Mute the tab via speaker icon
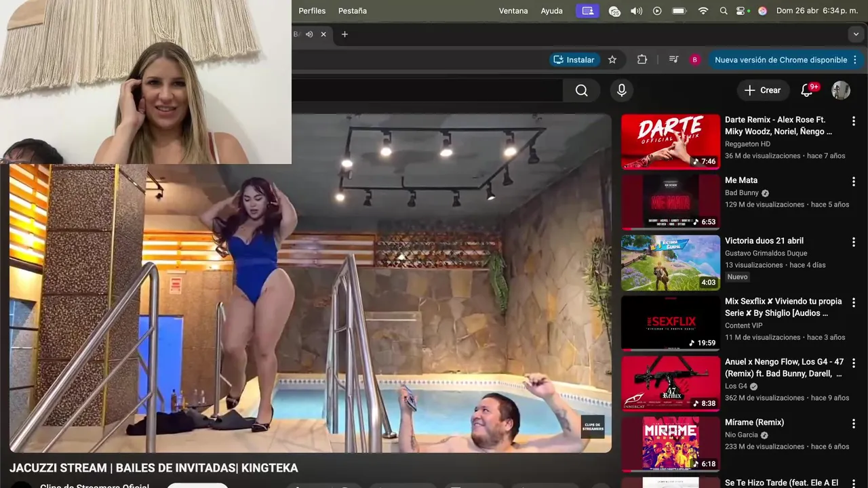868x488 pixels. (x=309, y=34)
